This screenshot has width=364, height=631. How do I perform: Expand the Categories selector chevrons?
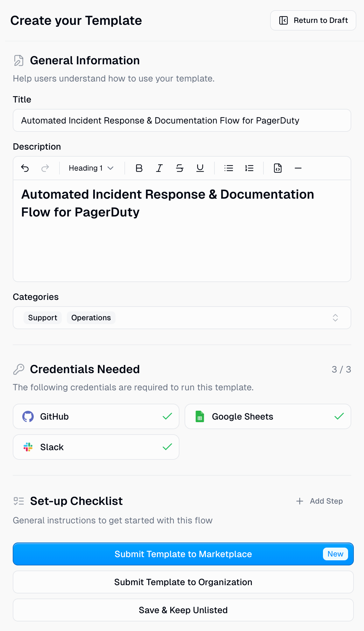(335, 318)
